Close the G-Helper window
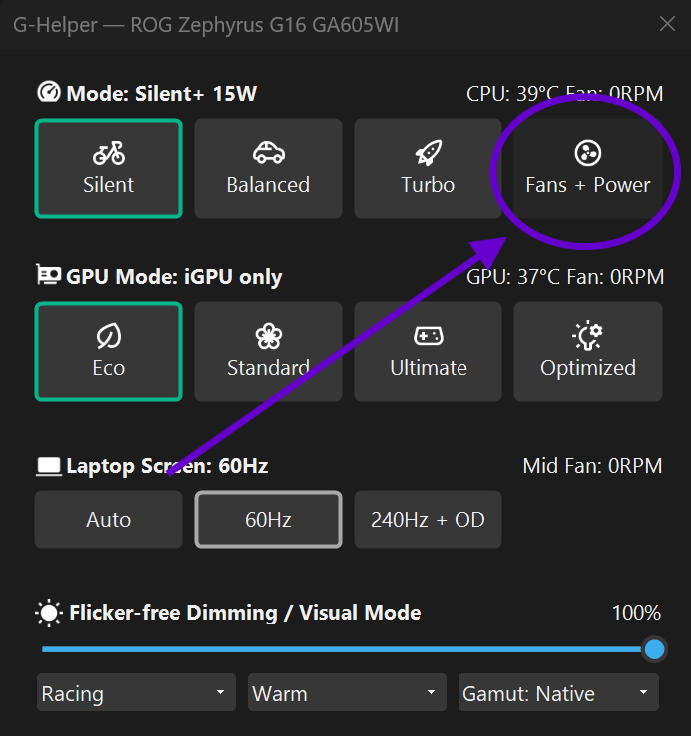This screenshot has height=736, width=691. (x=667, y=23)
